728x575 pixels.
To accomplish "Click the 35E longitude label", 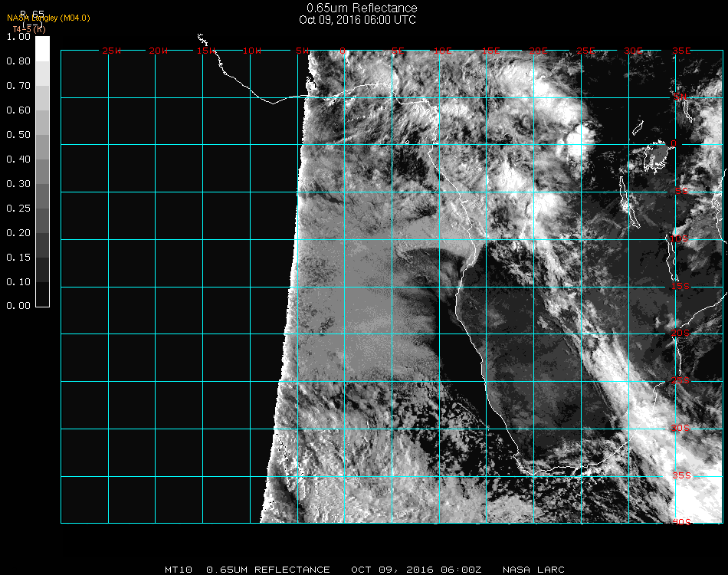I will [x=682, y=51].
